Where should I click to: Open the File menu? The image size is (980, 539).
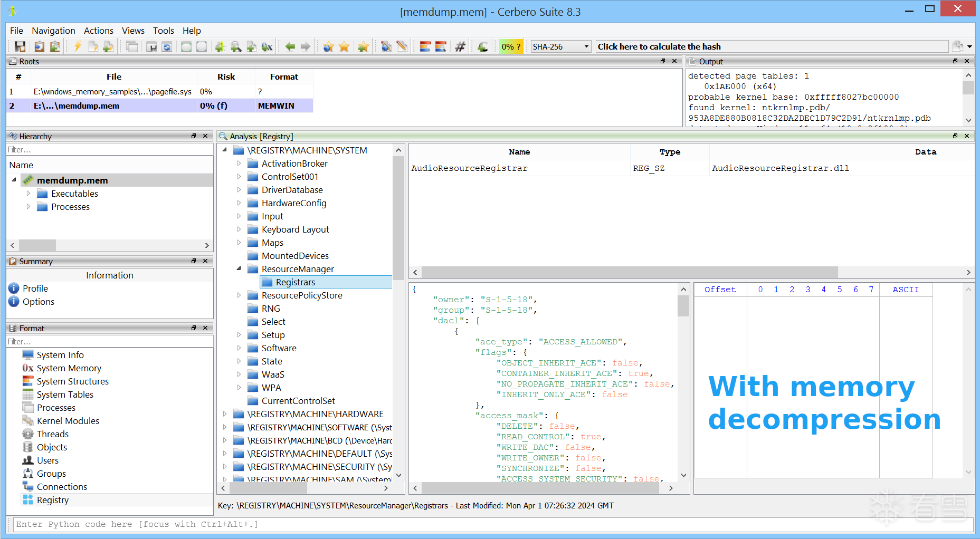pyautogui.click(x=16, y=31)
